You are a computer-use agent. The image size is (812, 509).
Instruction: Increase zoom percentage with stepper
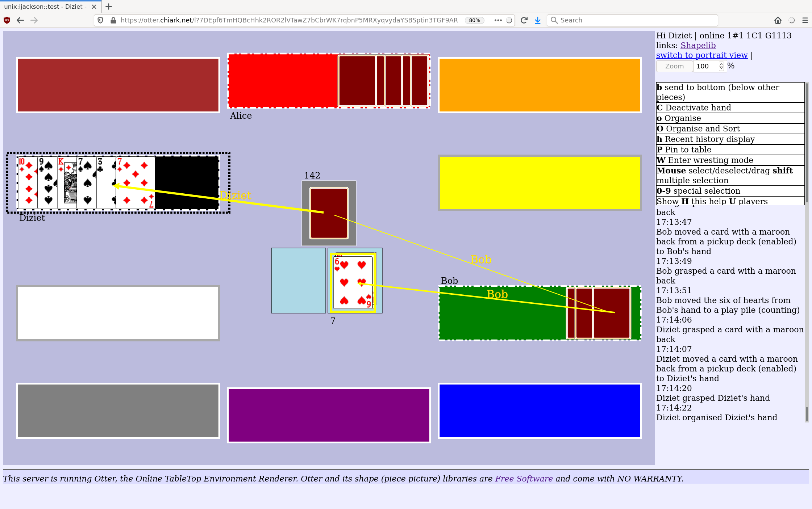[721, 64]
